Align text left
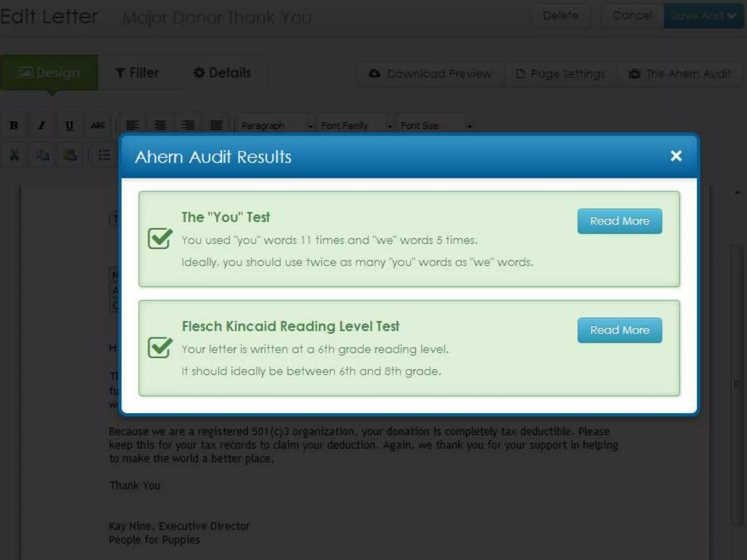747x560 pixels. 132,125
